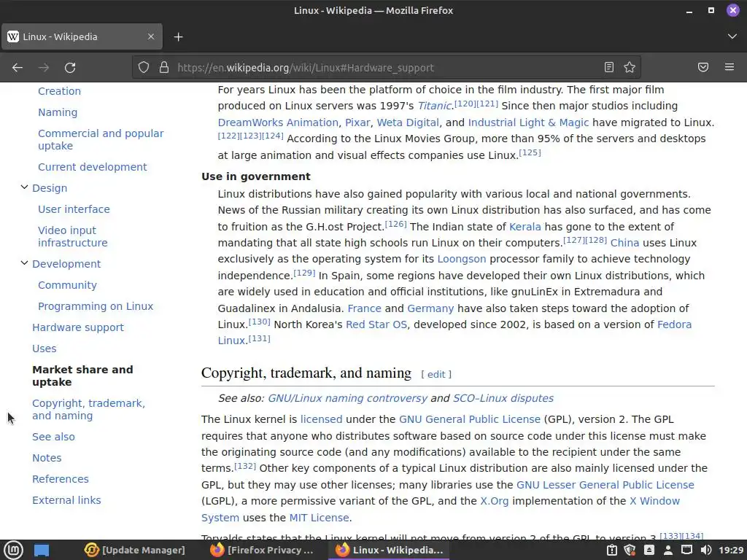747x560 pixels.
Task: Open the Linux Mint start menu
Action: [x=13, y=550]
